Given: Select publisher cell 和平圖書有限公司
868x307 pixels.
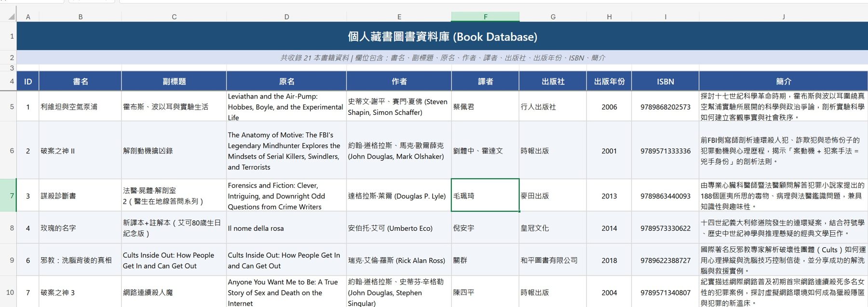Looking at the screenshot, I should coord(553,260).
